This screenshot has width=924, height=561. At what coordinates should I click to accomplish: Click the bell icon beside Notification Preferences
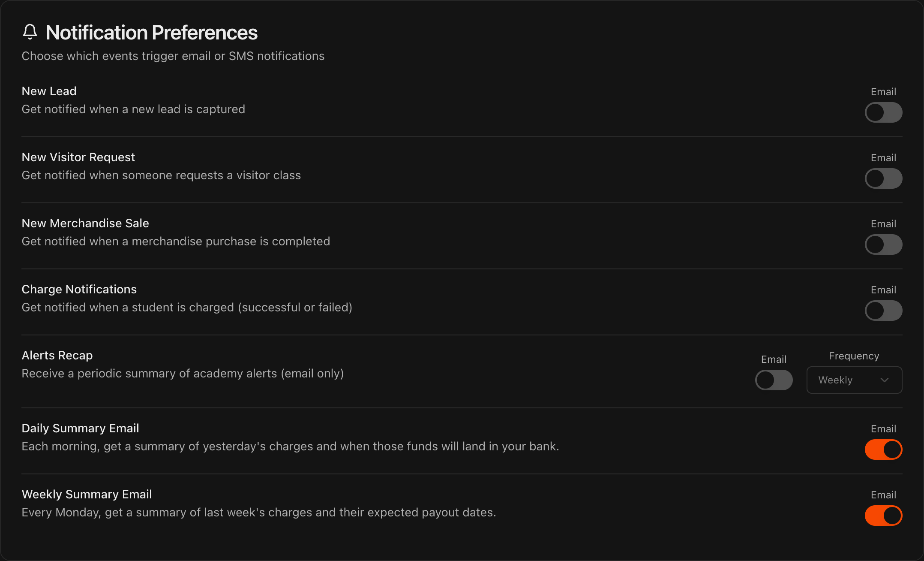30,32
